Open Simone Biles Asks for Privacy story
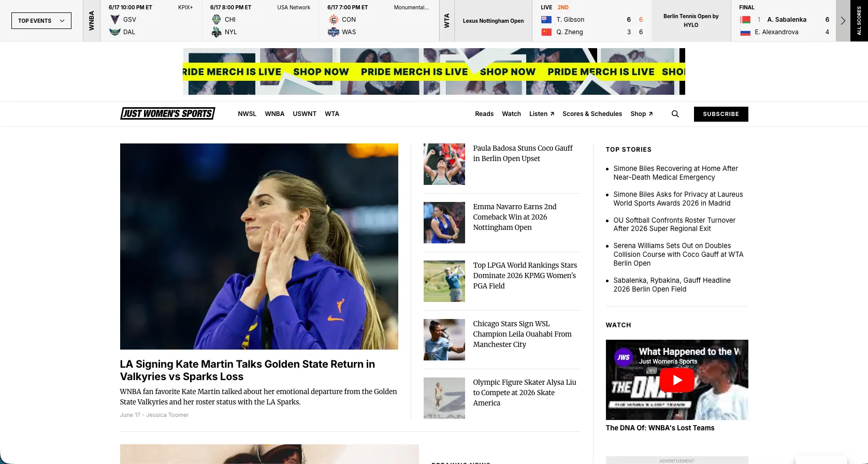This screenshot has height=464, width=868. pos(678,199)
